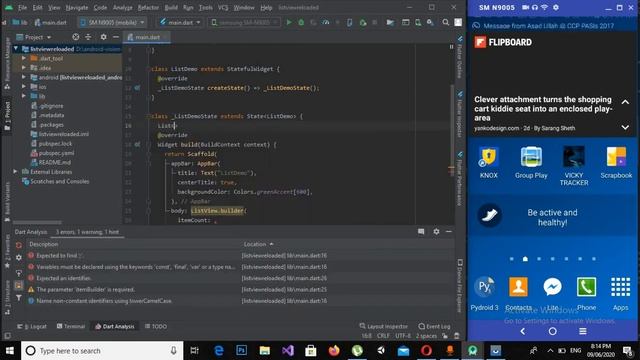
Task: Collapse the Flipboard widget with up chevron
Action: coord(625,102)
